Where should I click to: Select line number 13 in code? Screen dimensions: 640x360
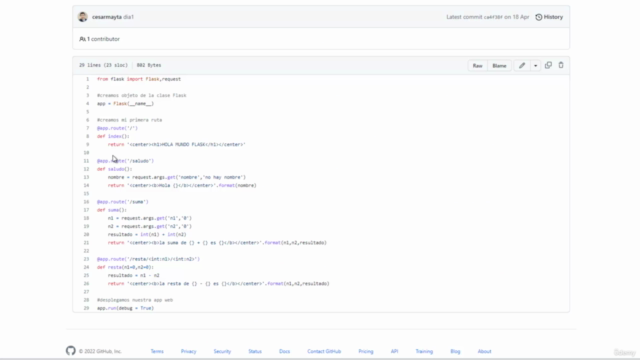tap(86, 177)
